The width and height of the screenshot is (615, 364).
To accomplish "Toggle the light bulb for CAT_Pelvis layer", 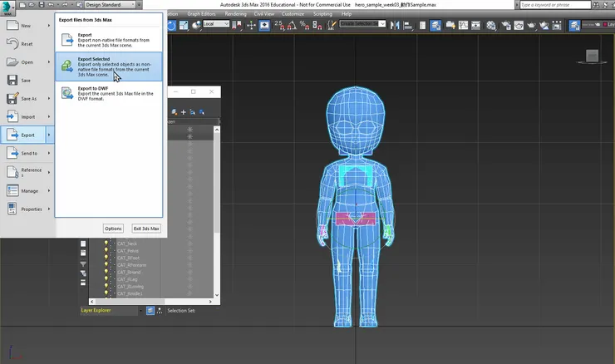I will tap(106, 251).
